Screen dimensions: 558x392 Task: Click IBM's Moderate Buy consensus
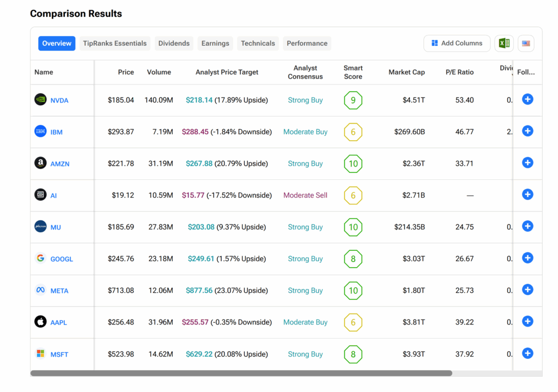305,132
